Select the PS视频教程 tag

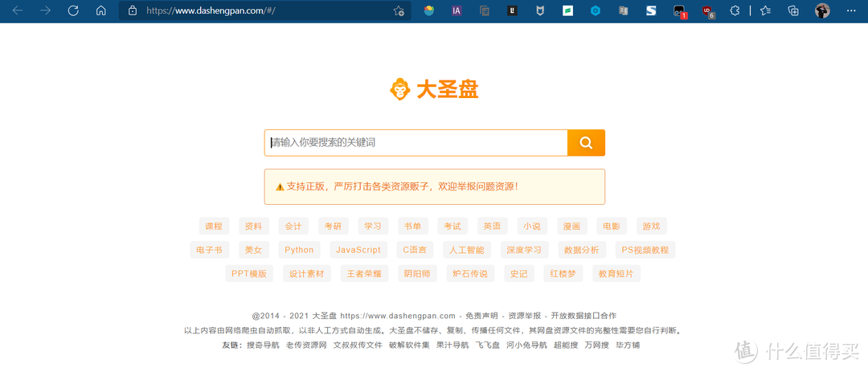coord(645,250)
